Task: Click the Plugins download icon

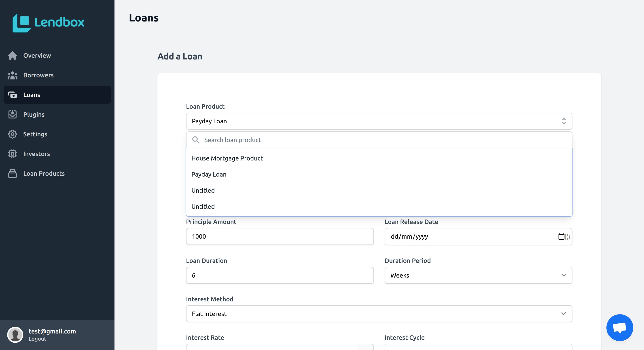Action: point(13,114)
